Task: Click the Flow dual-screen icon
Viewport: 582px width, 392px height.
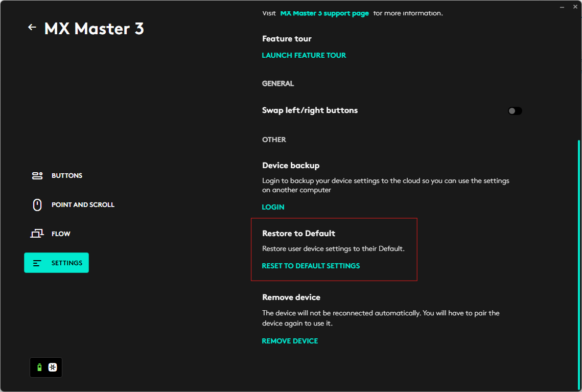Action: click(37, 234)
